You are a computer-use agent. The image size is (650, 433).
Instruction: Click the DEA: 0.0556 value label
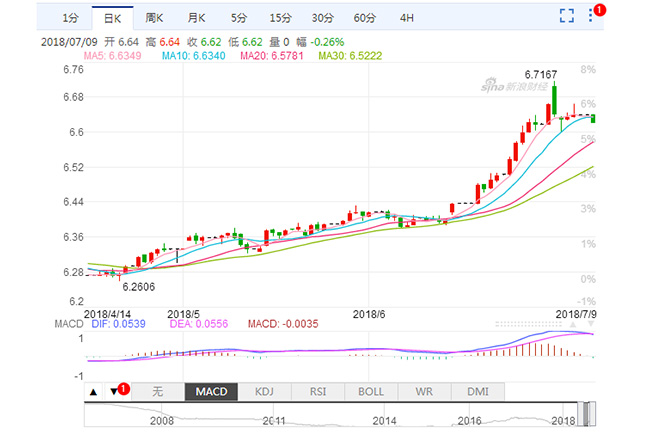coord(199,324)
